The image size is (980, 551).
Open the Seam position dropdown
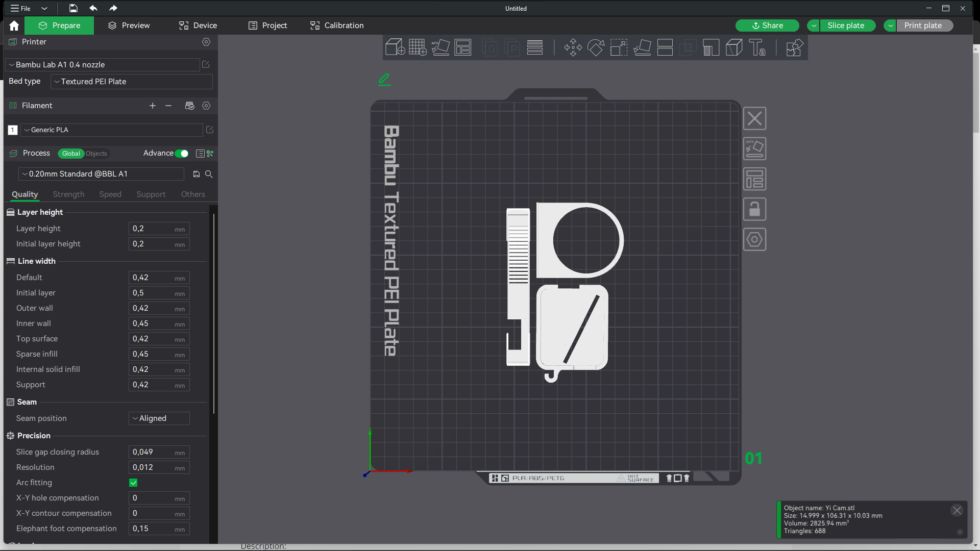(159, 418)
